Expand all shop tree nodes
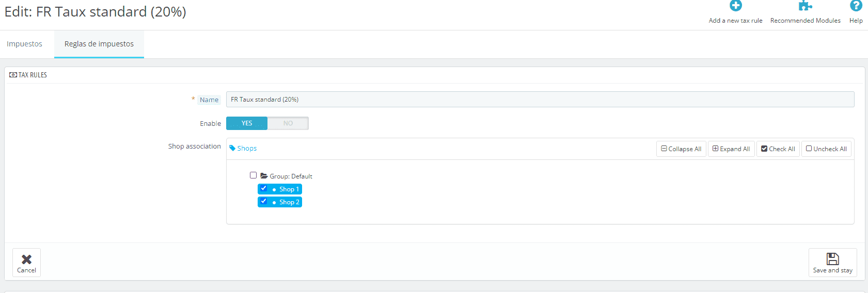 (731, 149)
